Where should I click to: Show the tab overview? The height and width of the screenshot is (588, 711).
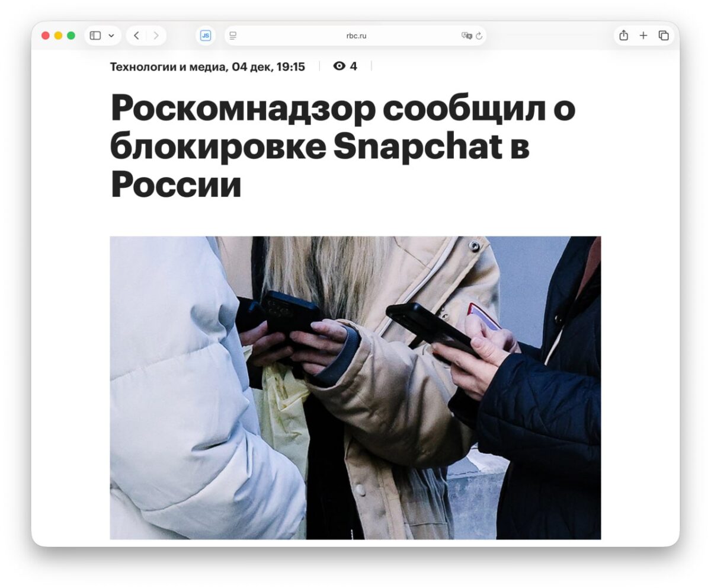664,36
